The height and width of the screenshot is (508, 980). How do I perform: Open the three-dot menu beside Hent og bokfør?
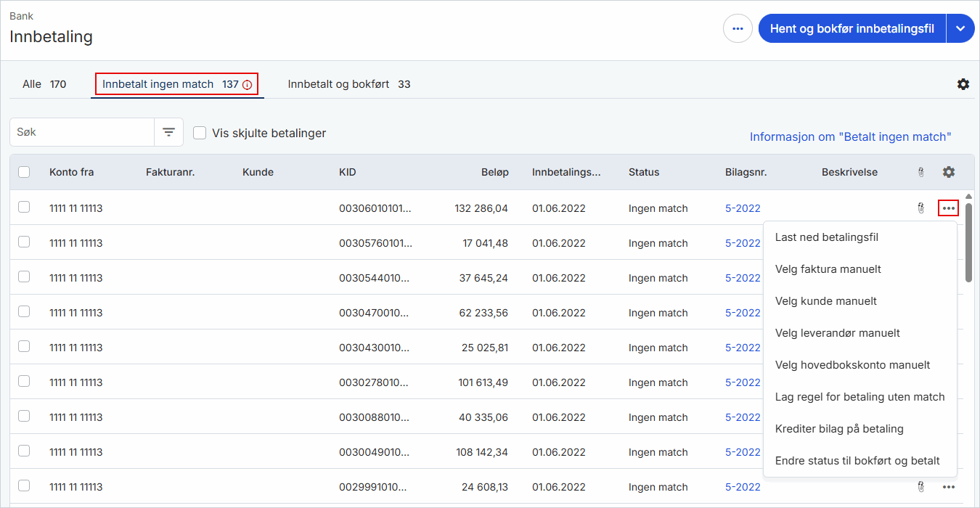[738, 28]
